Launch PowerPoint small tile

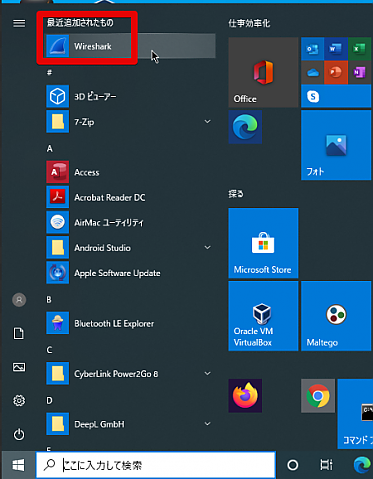tap(336, 72)
